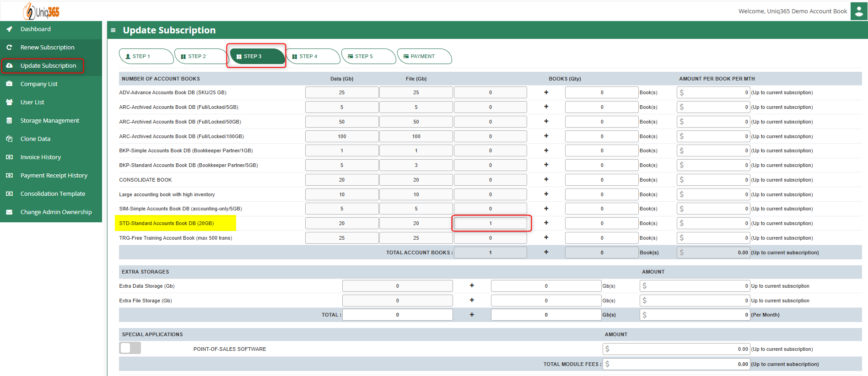868x376 pixels.
Task: Open Company List in the sidebar
Action: 51,84
